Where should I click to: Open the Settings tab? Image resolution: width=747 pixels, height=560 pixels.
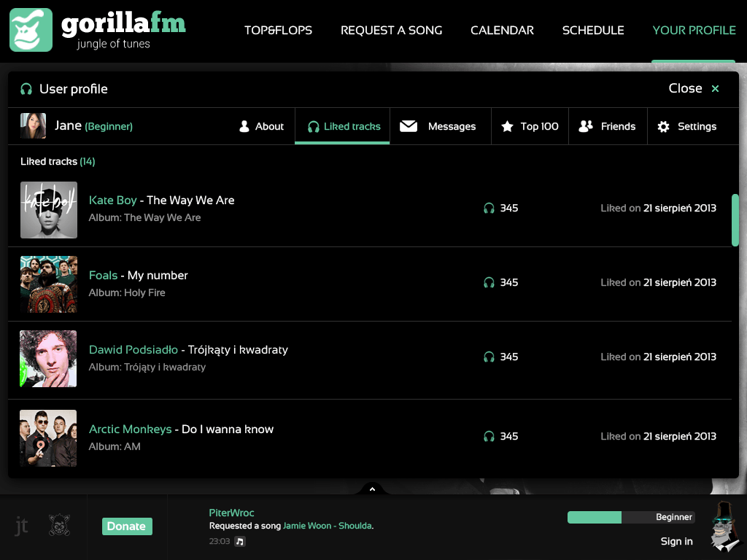click(x=687, y=126)
